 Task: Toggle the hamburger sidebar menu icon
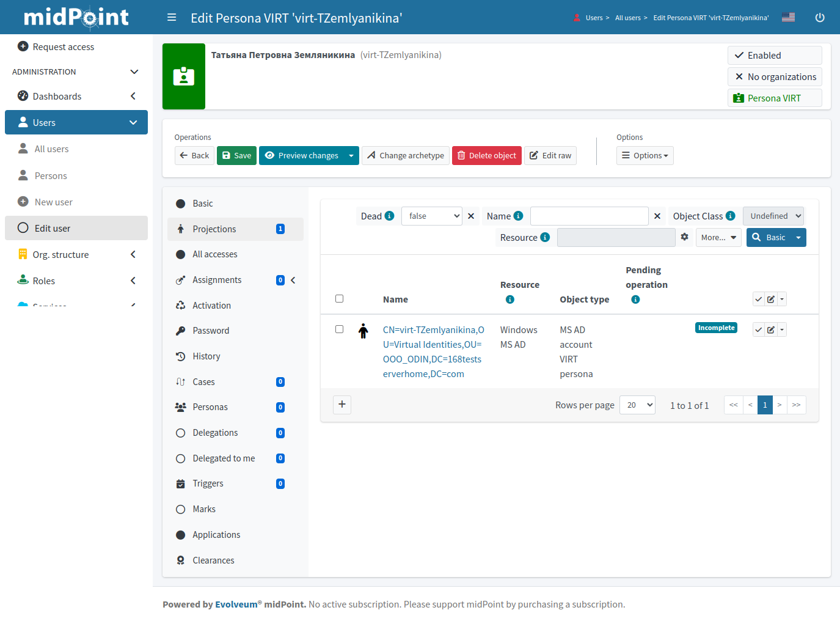pyautogui.click(x=172, y=18)
